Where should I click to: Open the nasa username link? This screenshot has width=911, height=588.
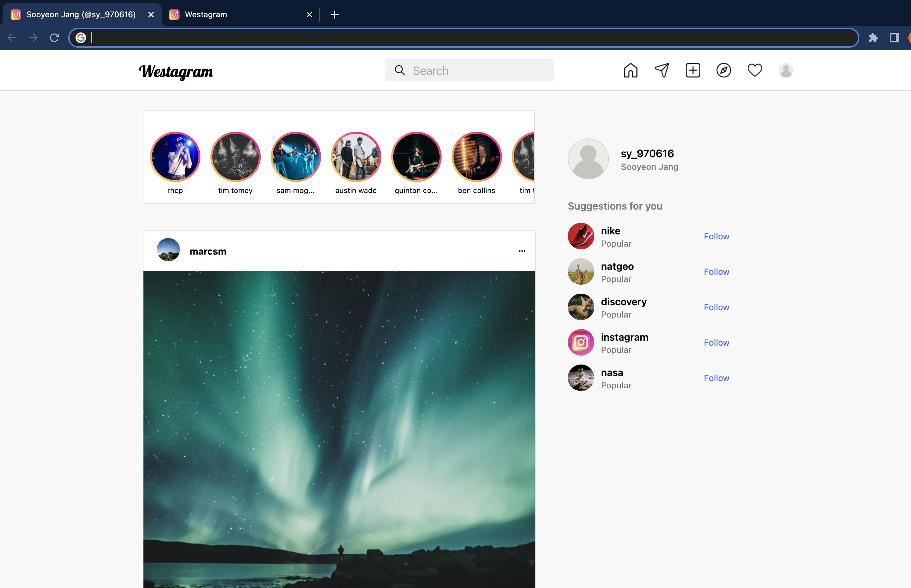(612, 373)
